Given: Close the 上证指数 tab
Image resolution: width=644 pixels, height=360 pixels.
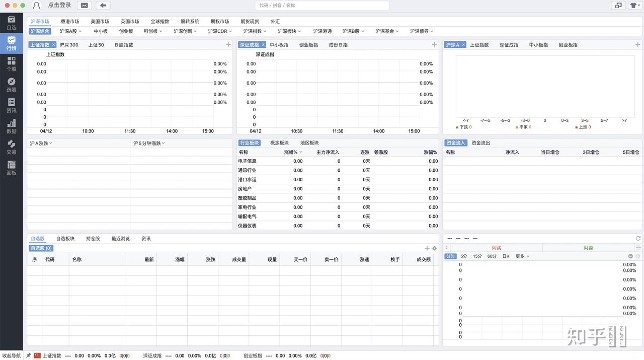Looking at the screenshot, I should point(54,45).
